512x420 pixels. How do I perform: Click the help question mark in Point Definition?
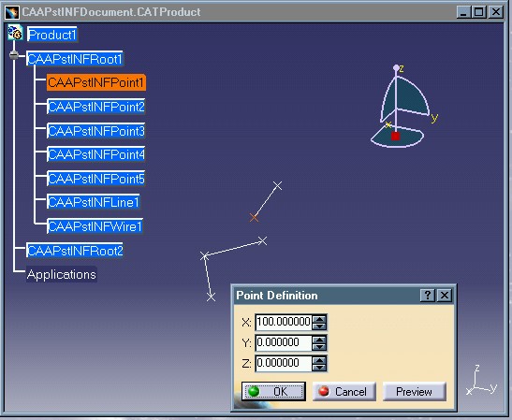427,295
